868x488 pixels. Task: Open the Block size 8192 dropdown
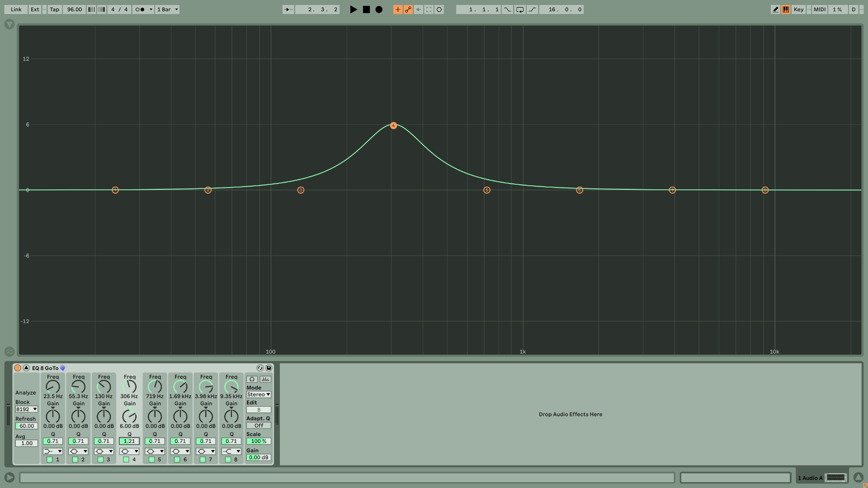[x=27, y=409]
